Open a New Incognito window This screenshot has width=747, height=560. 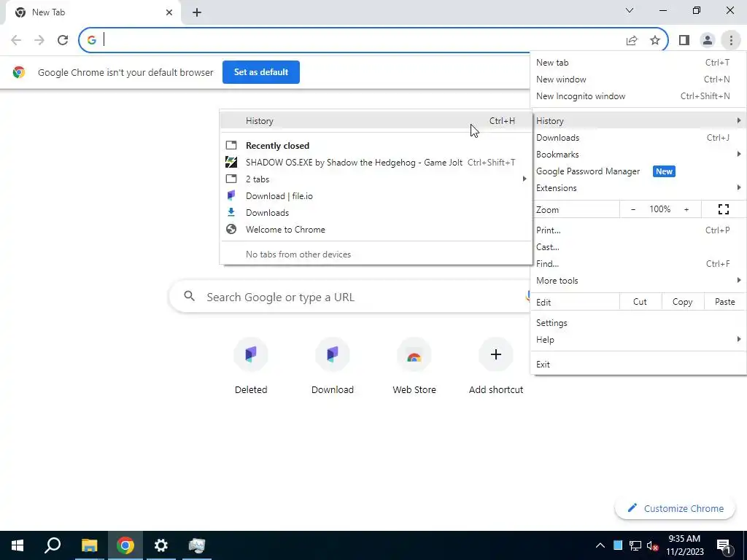tap(638, 96)
